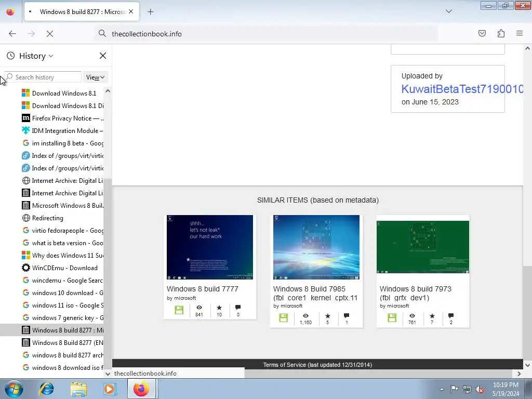Open 'Windows 8 Build 8277 (EN' history entry
Screen dimensions: 532x399
coord(62,343)
